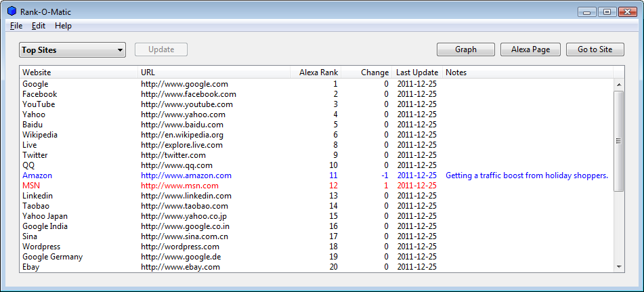The image size is (644, 292).
Task: Click the Go to Site button
Action: tap(595, 49)
